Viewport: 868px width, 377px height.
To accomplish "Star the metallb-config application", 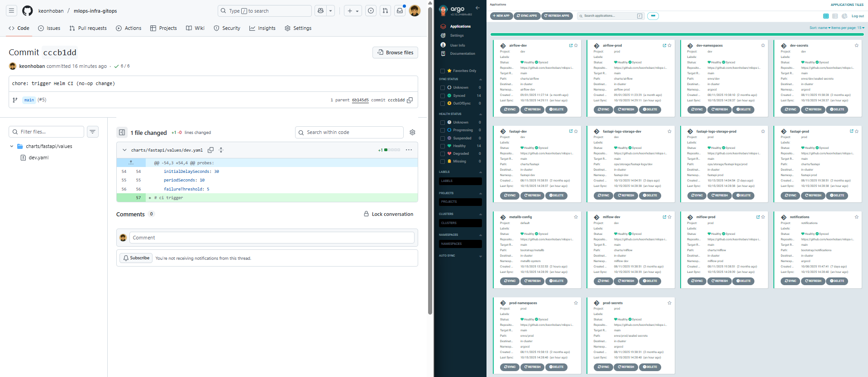I will [576, 217].
